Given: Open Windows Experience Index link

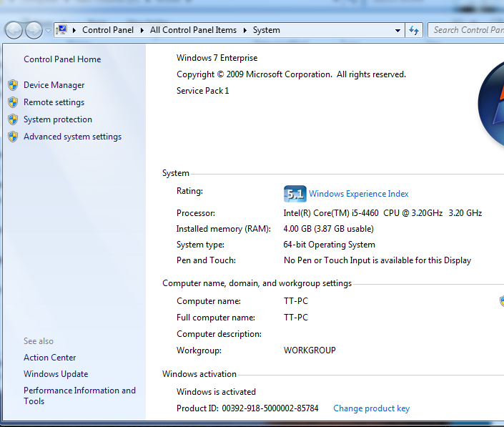Looking at the screenshot, I should [359, 194].
